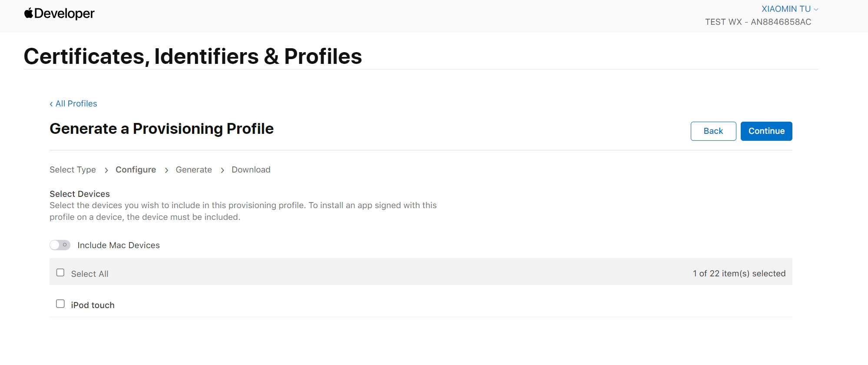Click the chevron after Configure
Viewport: 868px width, 365px height.
[x=166, y=170]
